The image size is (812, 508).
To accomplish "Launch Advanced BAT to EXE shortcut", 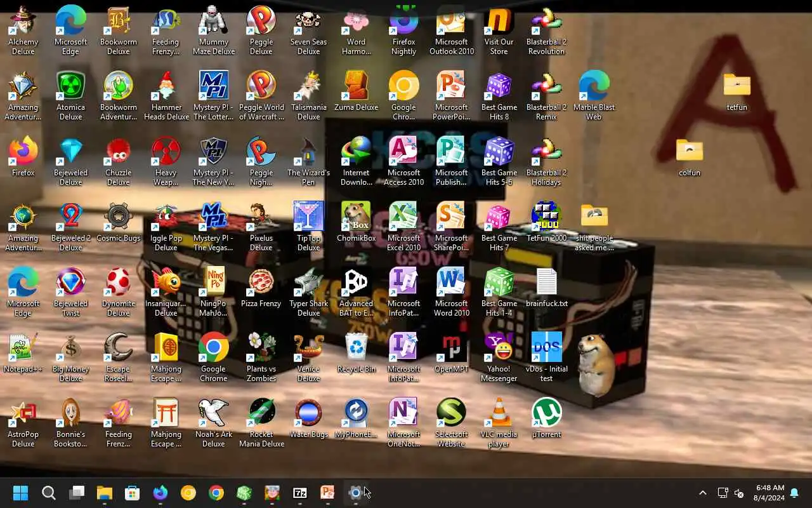I will point(357,292).
